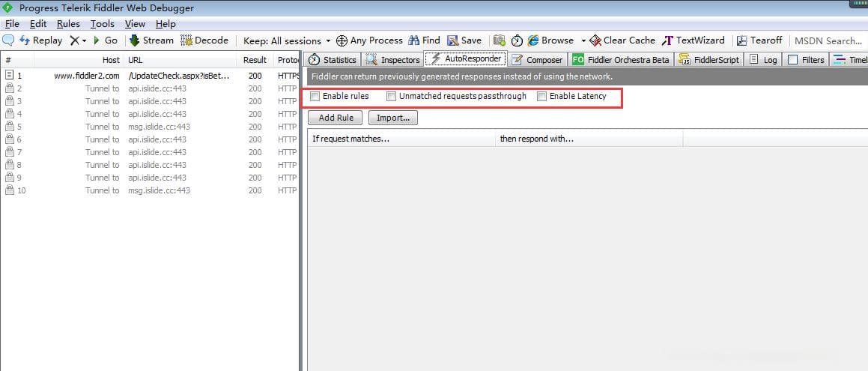Click the Go resume button
This screenshot has height=371, width=868.
coord(105,40)
